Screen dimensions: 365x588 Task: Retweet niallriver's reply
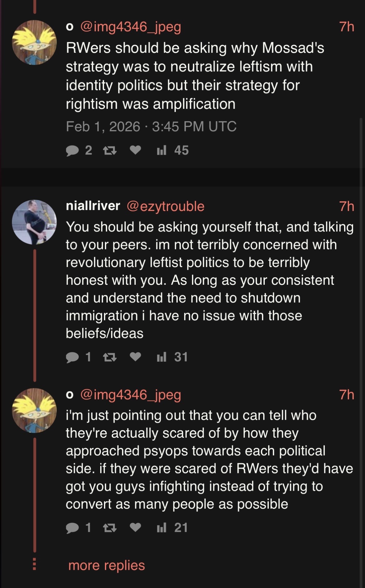coord(110,357)
